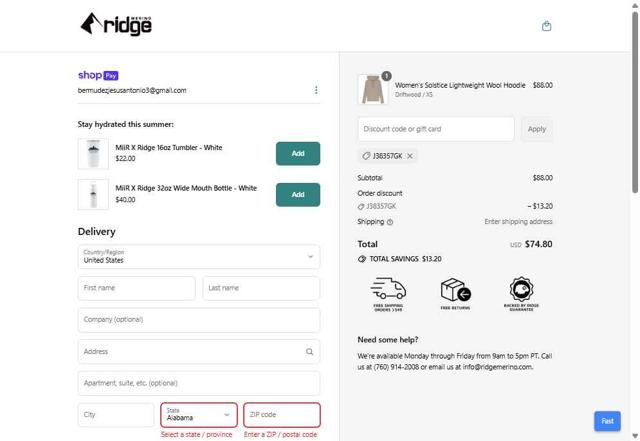
Task: Focus the Last name field
Action: click(261, 288)
